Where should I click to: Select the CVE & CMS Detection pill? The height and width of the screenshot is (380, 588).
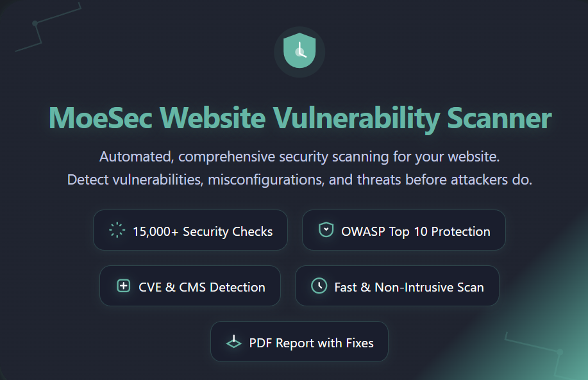pos(190,286)
